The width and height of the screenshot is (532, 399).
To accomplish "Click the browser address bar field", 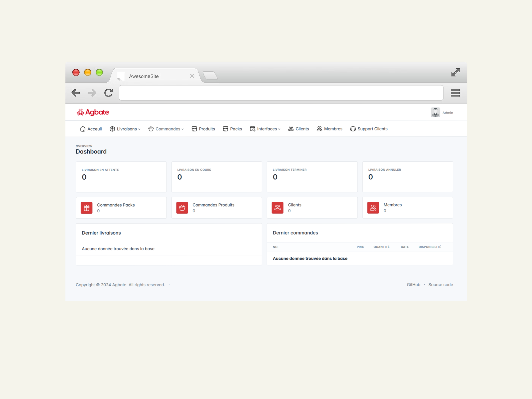I will [281, 93].
